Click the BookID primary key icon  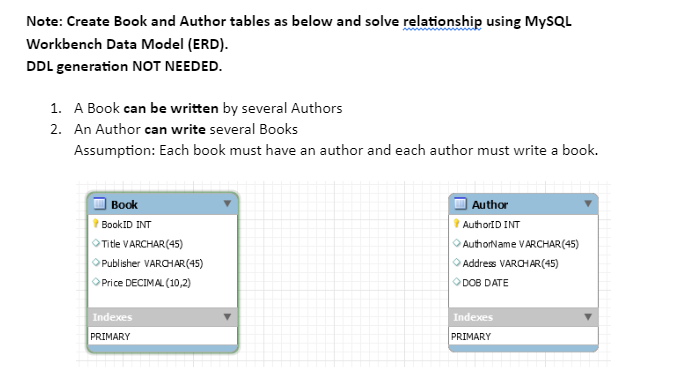(x=95, y=224)
